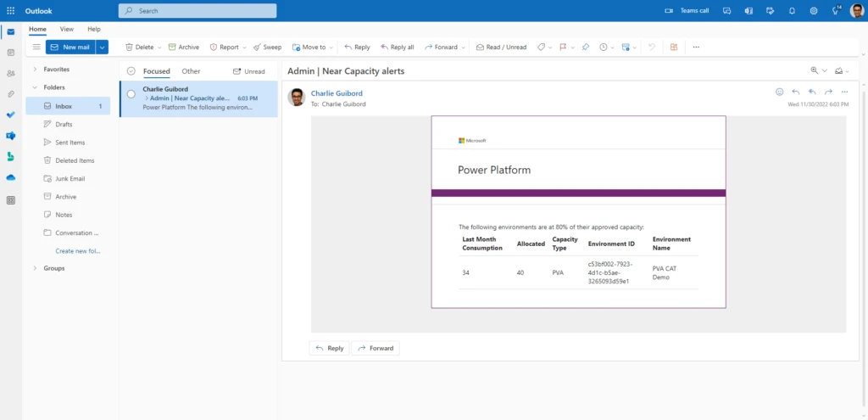The height and width of the screenshot is (420, 868).
Task: Select the Charlie Guibord message radio circle
Action: pos(131,94)
